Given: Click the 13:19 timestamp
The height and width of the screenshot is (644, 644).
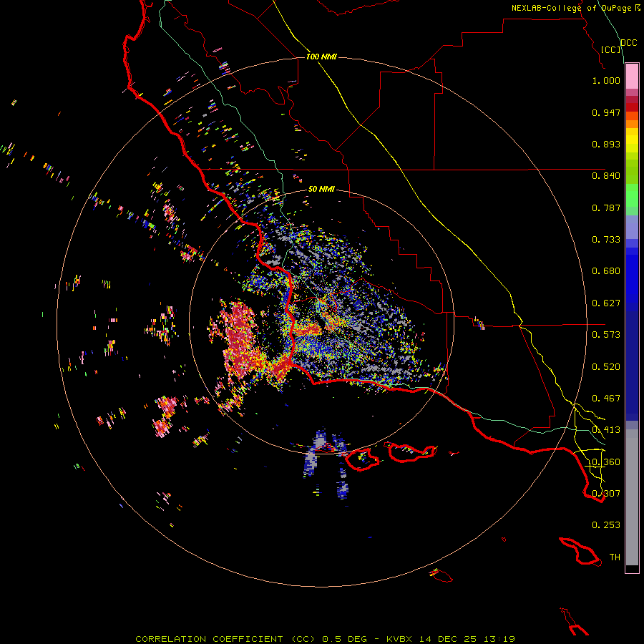Looking at the screenshot, I should (499, 639).
